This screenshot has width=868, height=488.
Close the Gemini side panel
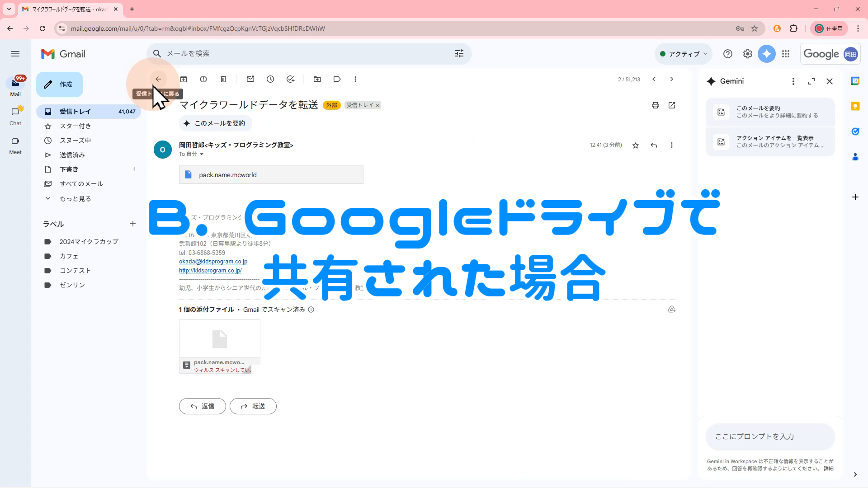(x=829, y=81)
